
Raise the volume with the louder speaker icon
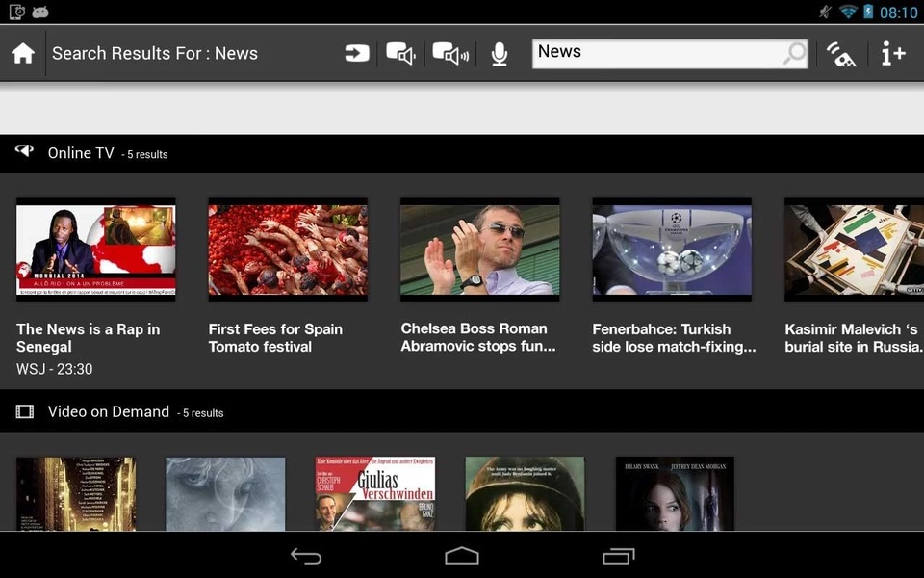click(450, 54)
